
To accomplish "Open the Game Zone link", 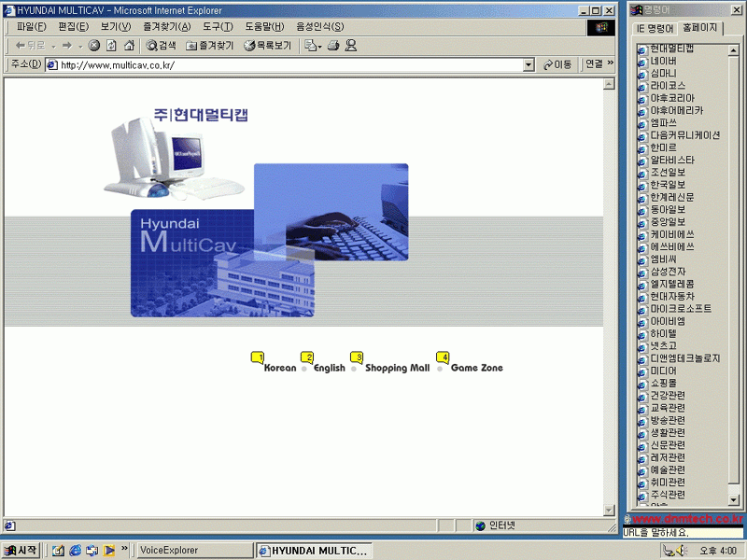I will pos(477,368).
